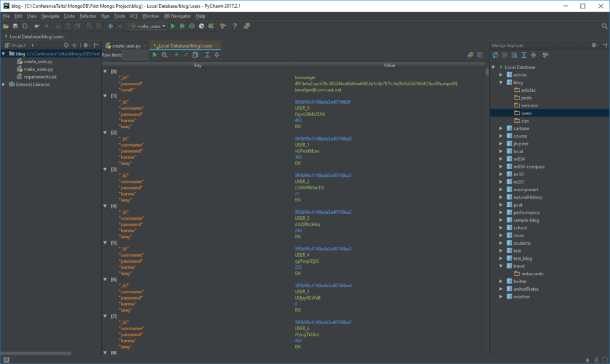The height and width of the screenshot is (364, 610).
Task: Click the blue Back navigation arrow
Action: pyautogui.click(x=110, y=26)
